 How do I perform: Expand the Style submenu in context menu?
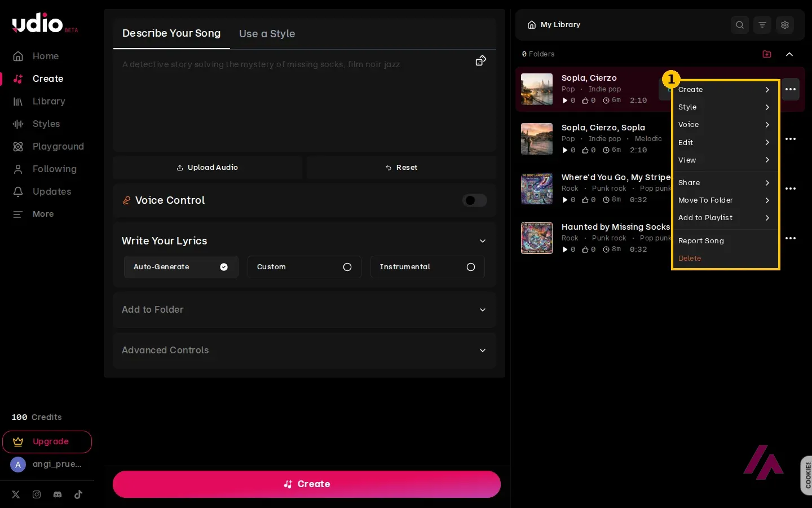(x=725, y=107)
